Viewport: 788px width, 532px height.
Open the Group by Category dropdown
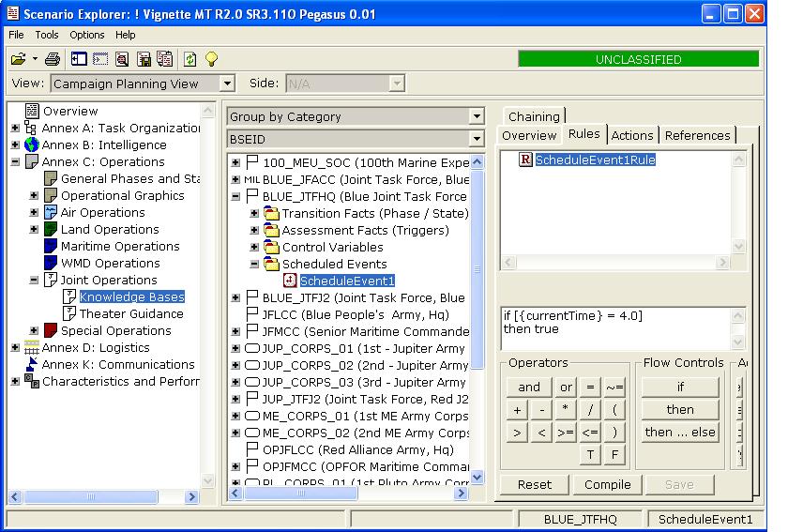477,117
